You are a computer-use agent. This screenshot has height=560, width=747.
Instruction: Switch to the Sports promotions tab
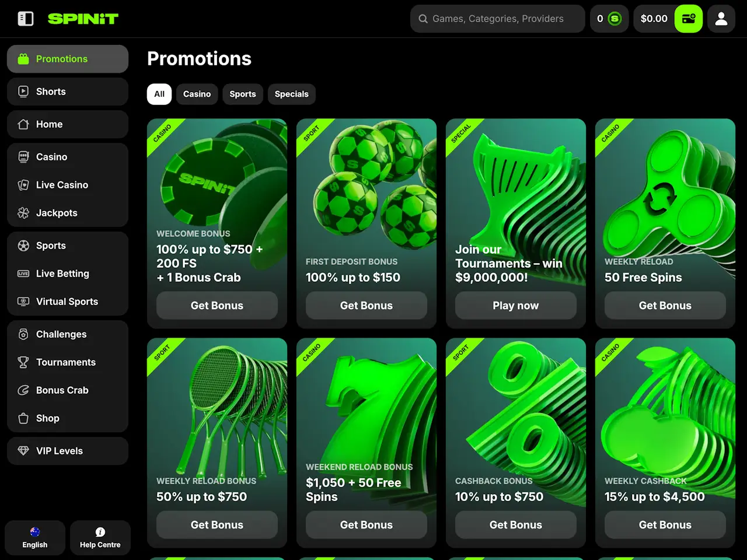point(242,94)
